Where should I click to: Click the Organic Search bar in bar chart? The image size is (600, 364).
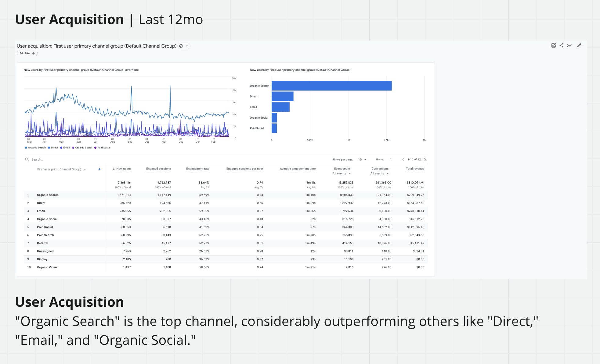[331, 86]
